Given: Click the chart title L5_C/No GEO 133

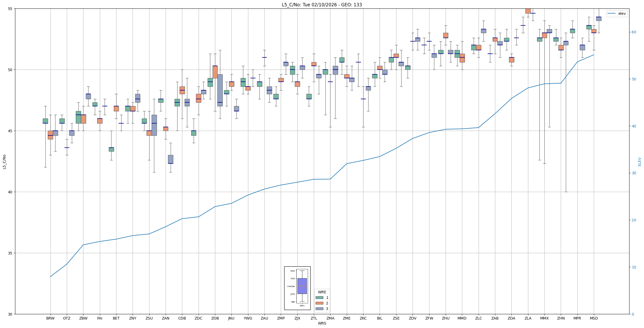Looking at the screenshot, I should 322,5.
